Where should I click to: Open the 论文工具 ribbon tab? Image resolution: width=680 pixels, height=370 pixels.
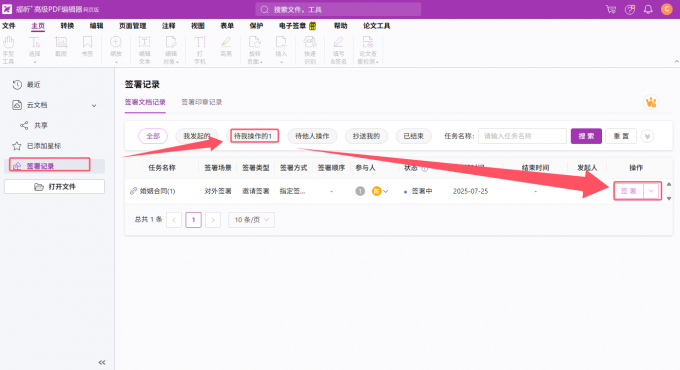coord(376,26)
